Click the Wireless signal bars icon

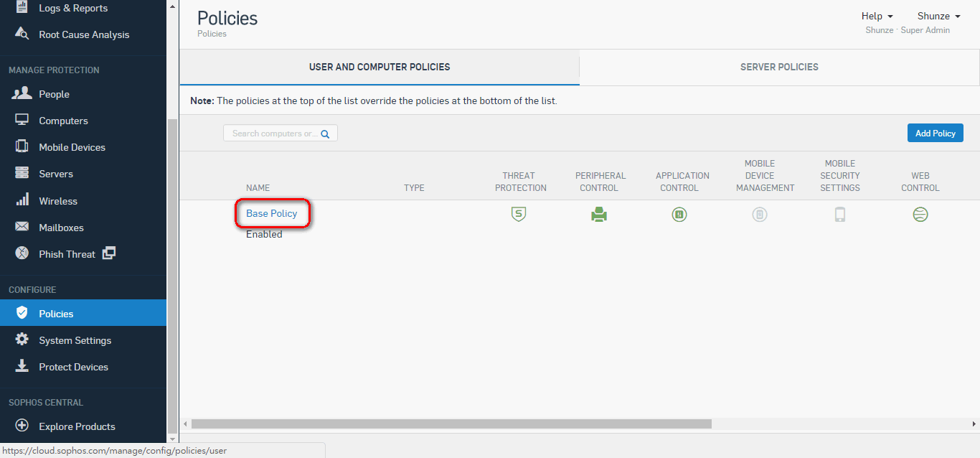[22, 200]
